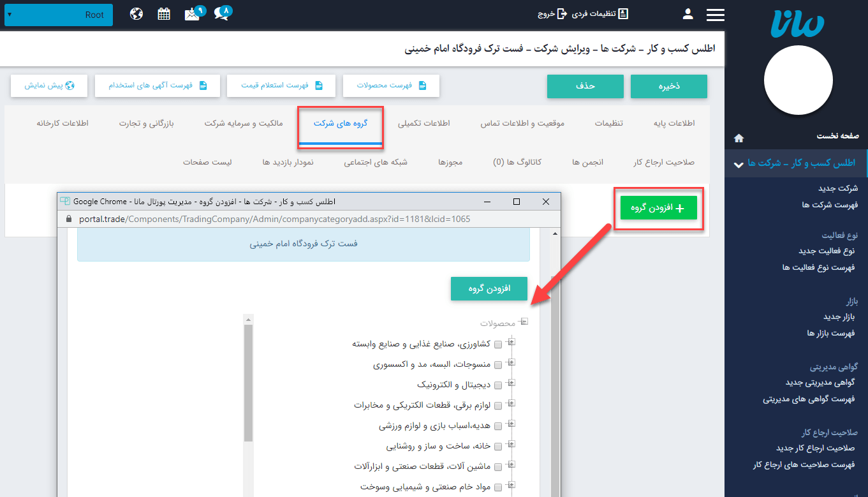Tick the خانه، ساخت و ساز و روشنایی checkbox
Image resolution: width=868 pixels, height=497 pixels.
(x=498, y=447)
